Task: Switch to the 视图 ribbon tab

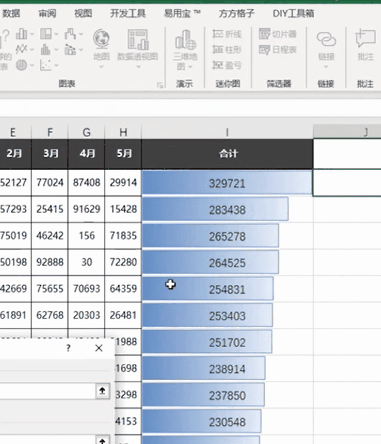Action: (83, 13)
